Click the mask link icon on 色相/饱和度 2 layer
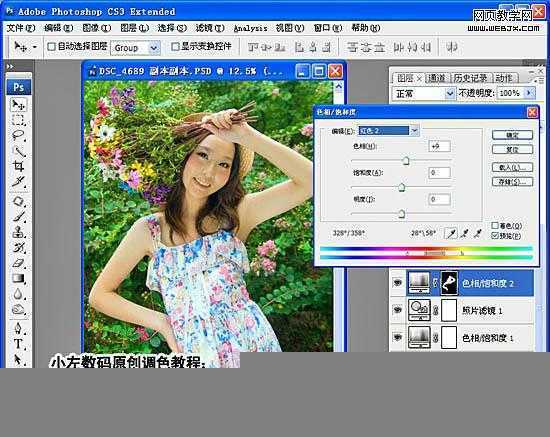This screenshot has width=550, height=437. (x=436, y=282)
